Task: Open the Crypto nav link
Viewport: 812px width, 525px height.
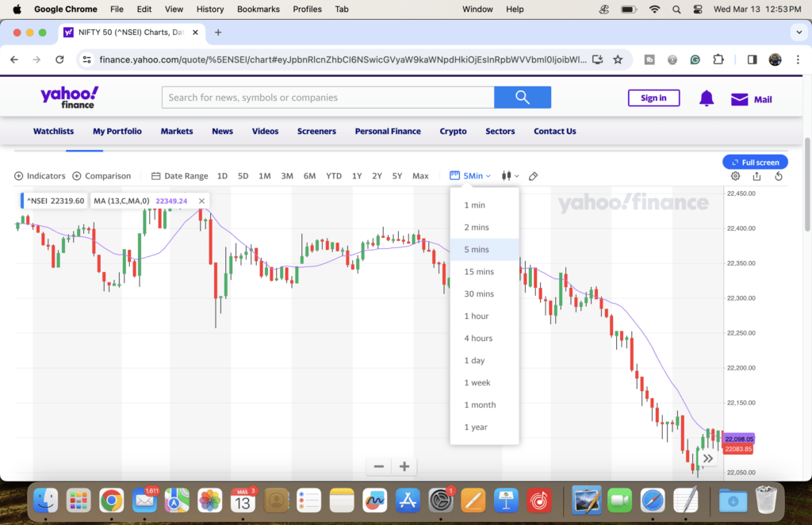Action: click(453, 132)
